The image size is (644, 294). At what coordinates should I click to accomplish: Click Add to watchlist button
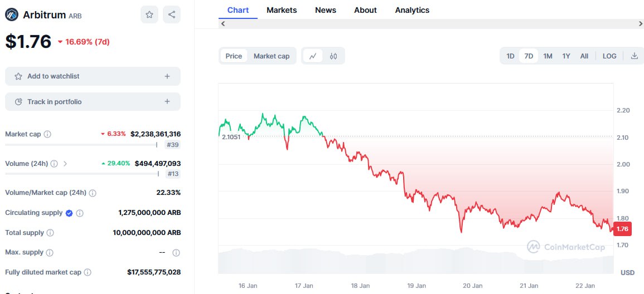click(93, 76)
